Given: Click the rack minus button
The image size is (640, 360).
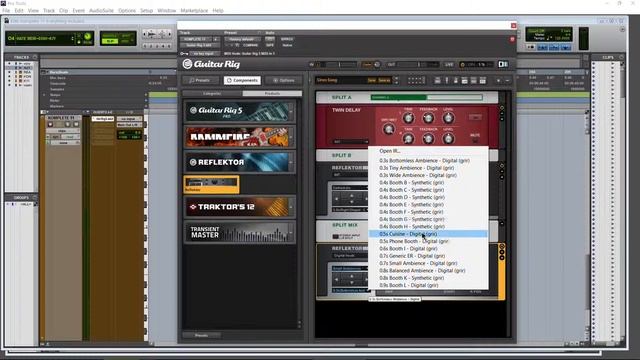Looking at the screenshot, I should pyautogui.click(x=507, y=80).
